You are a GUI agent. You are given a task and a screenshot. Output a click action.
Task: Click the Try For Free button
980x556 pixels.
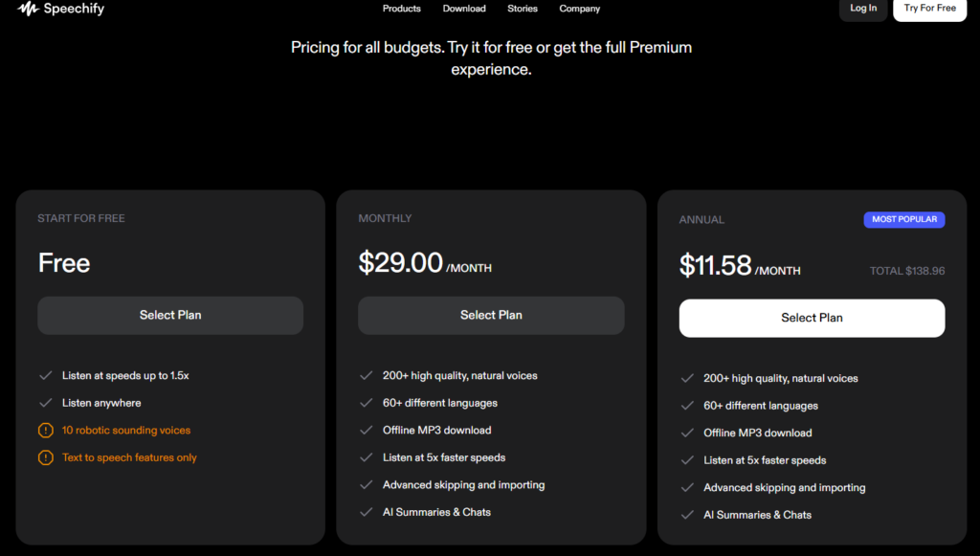click(929, 9)
